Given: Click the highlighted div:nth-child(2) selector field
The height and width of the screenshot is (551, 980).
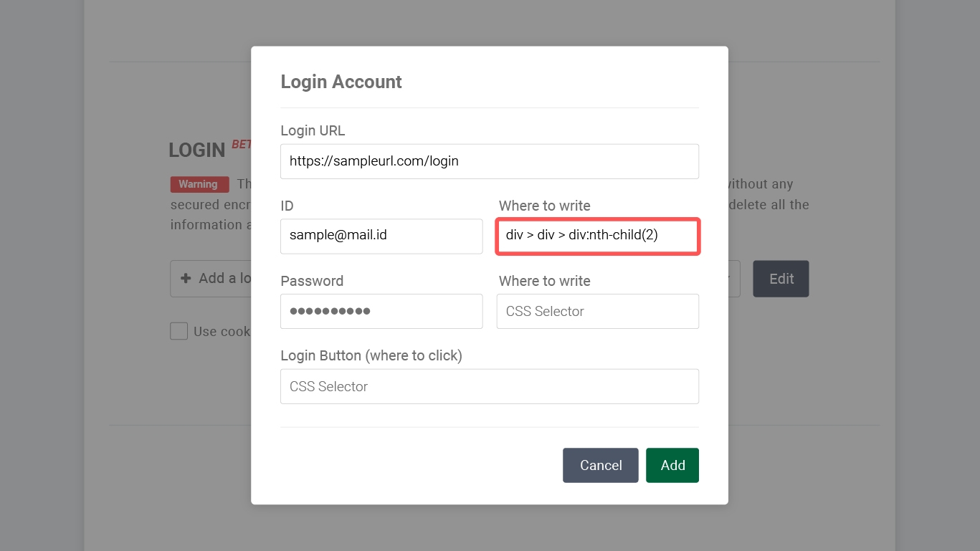Looking at the screenshot, I should [598, 236].
